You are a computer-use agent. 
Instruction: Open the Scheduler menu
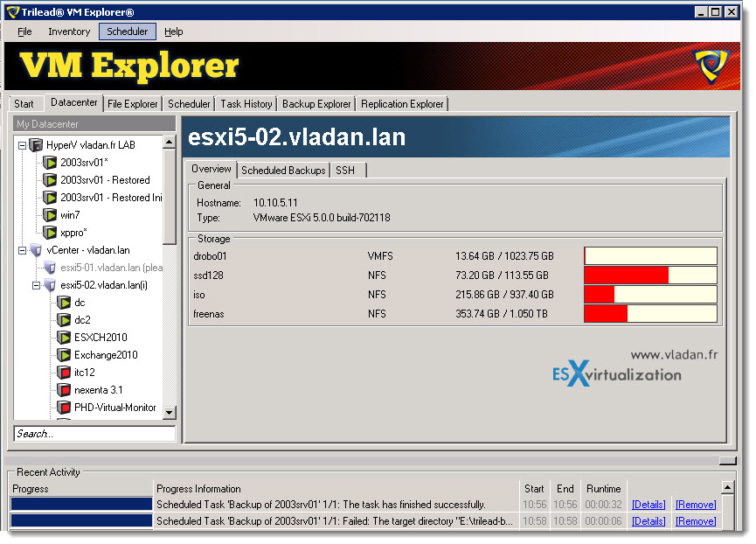(128, 31)
